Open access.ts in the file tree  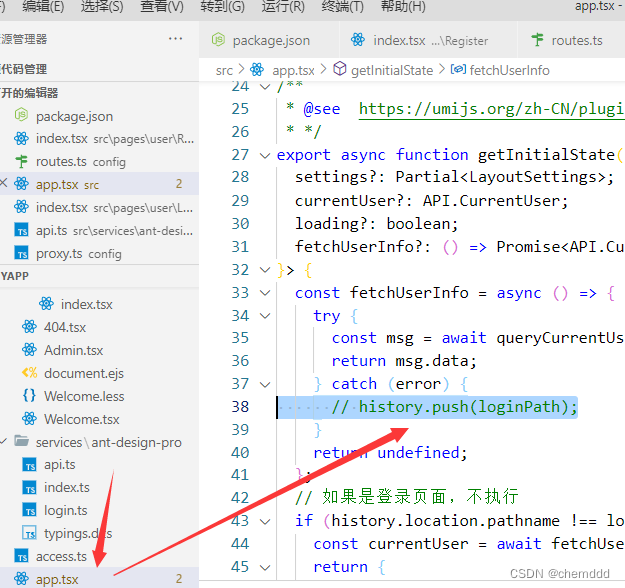[x=99, y=557]
